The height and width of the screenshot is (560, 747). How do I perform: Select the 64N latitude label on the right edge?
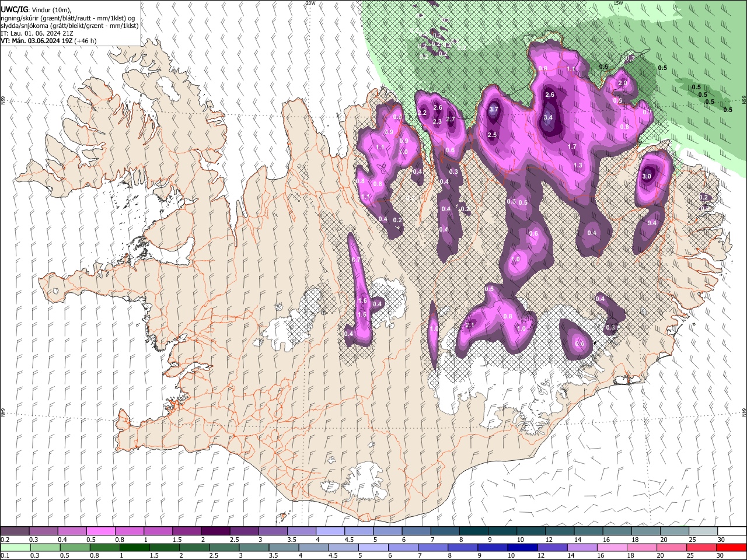(744, 412)
